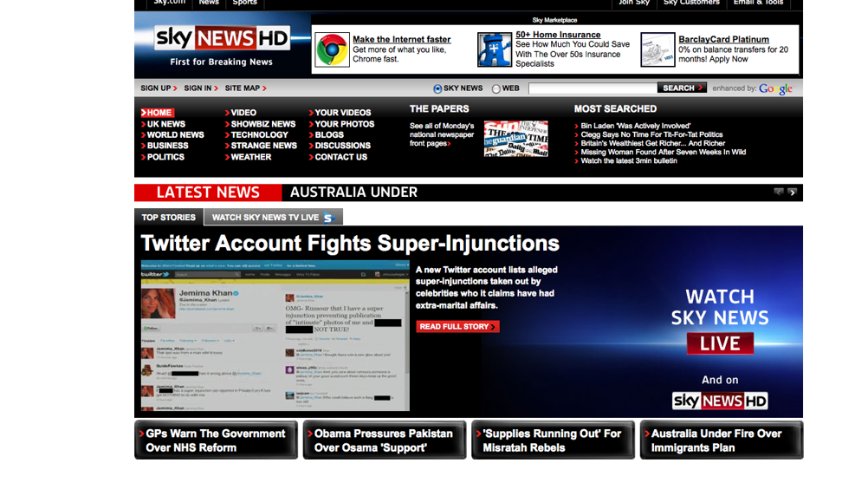Switch to Top Stories tab
The width and height of the screenshot is (868, 483).
(x=169, y=217)
